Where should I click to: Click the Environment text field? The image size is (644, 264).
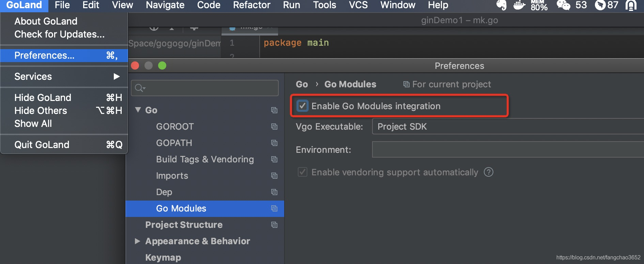tap(508, 150)
